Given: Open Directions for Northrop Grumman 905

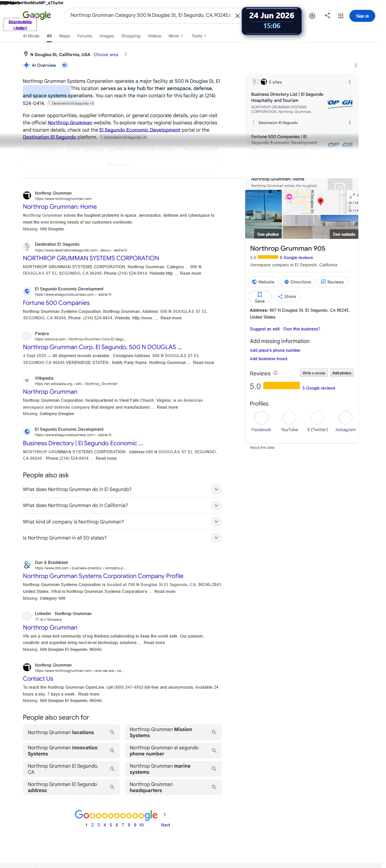Looking at the screenshot, I should pyautogui.click(x=297, y=282).
